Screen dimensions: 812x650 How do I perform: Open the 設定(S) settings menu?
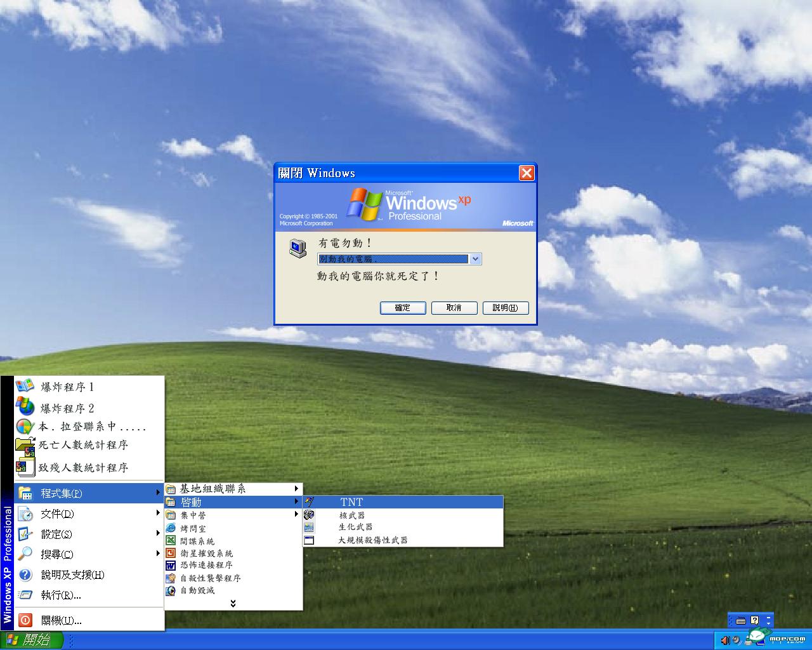(89, 534)
